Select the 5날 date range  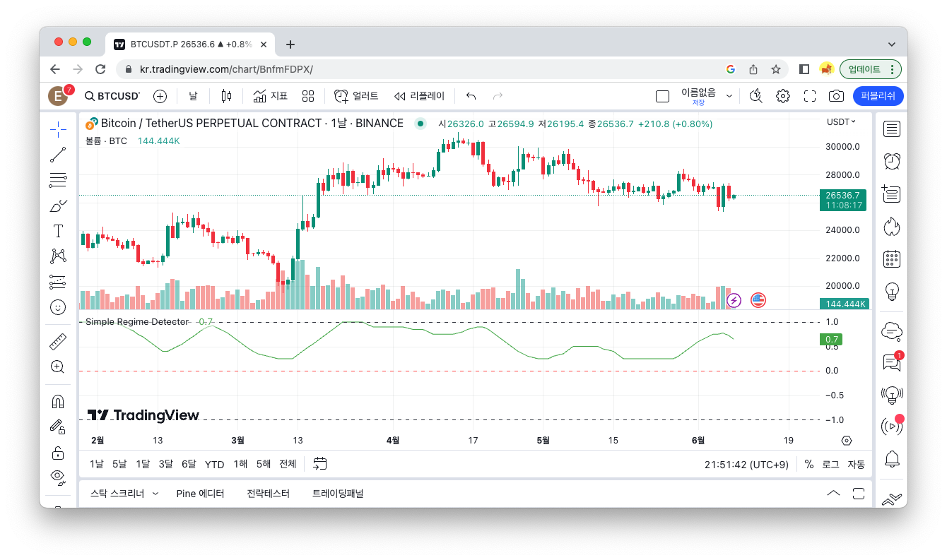(119, 464)
